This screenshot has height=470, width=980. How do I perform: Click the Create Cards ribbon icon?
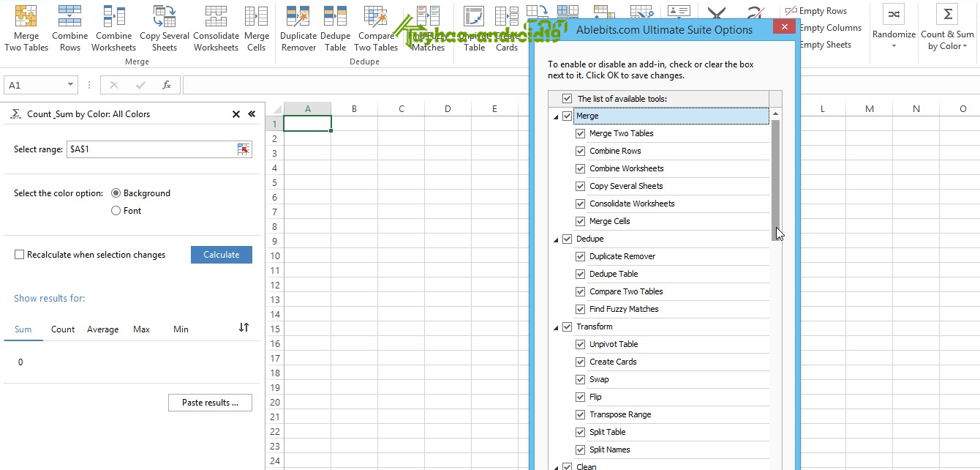[506, 28]
